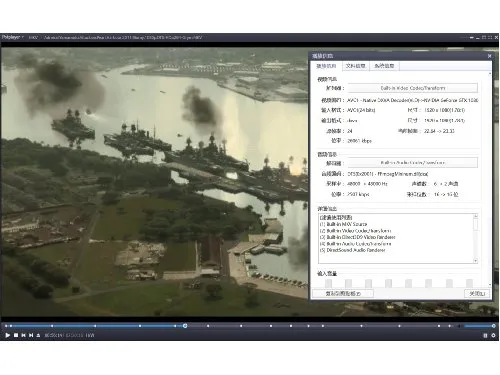Select the first playback info tab
The height and width of the screenshot is (375, 500).
326,66
